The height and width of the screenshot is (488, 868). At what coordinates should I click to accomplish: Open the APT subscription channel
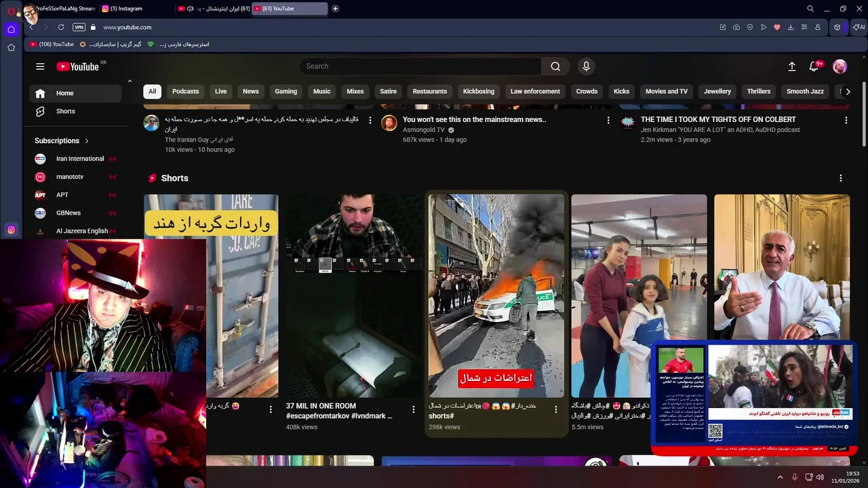[75, 195]
